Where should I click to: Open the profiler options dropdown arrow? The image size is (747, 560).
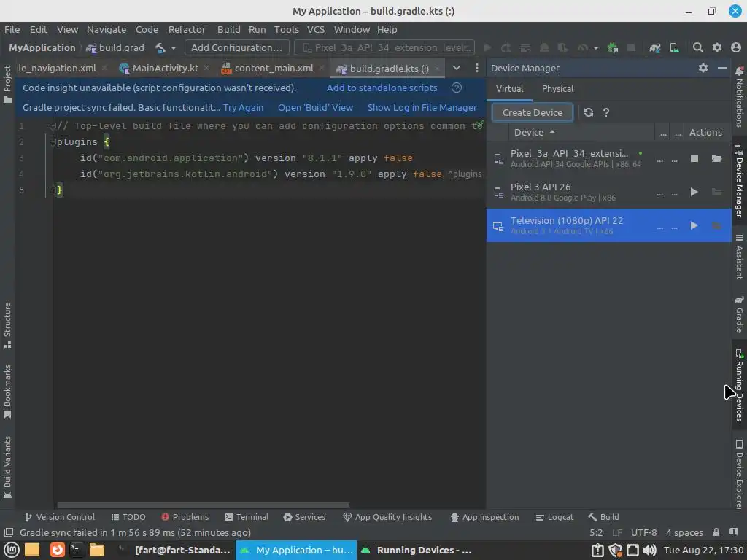(x=595, y=48)
